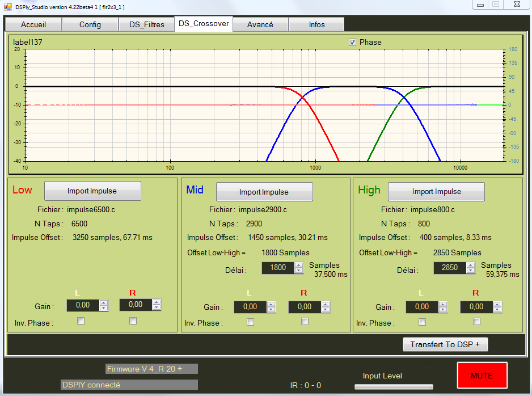Screen dimensions: 532x396
Task: Enable Inv. Phase for Low L channel
Action: tap(81, 321)
